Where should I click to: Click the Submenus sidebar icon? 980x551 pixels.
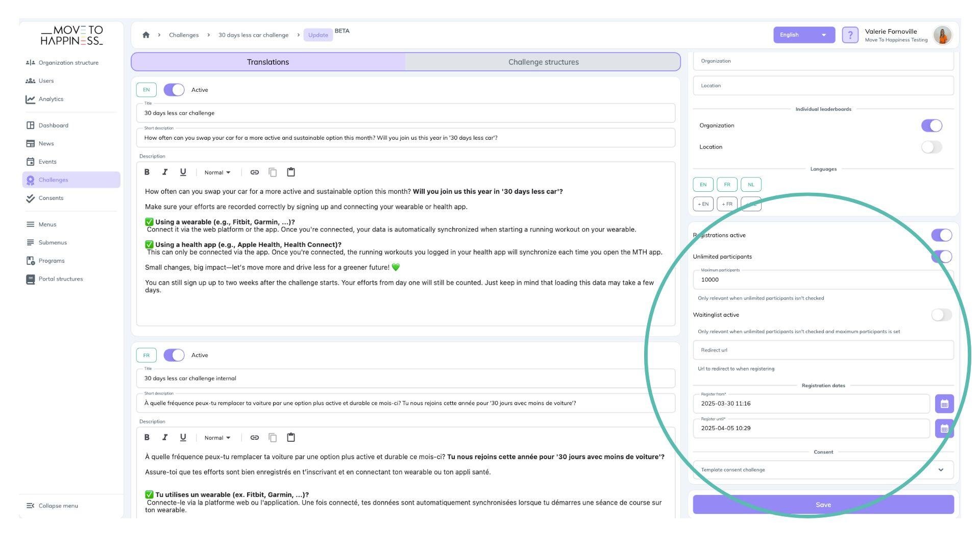[31, 243]
